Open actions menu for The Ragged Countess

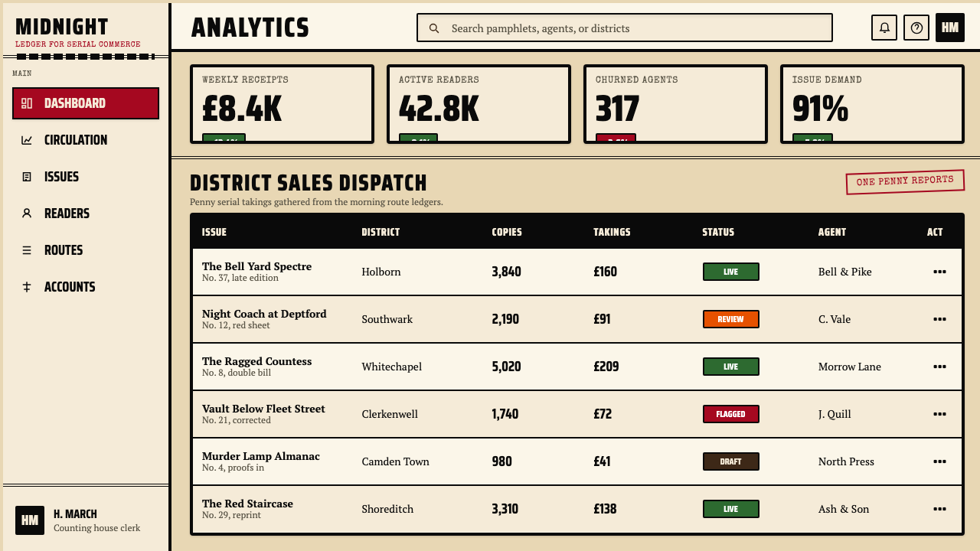939,367
